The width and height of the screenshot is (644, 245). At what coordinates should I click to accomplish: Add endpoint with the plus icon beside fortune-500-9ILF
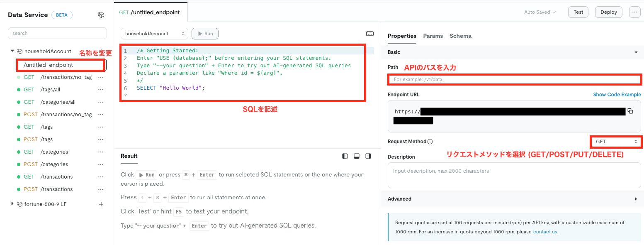point(101,204)
